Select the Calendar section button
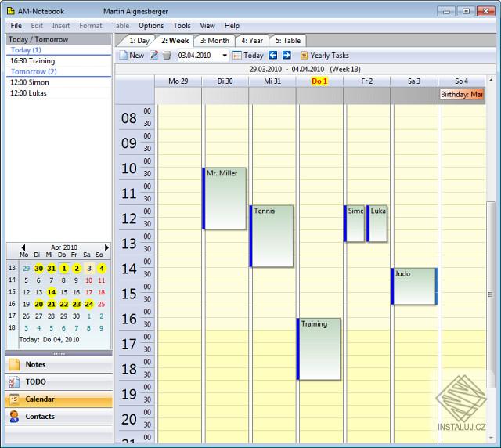This screenshot has height=448, width=501. pyautogui.click(x=59, y=399)
